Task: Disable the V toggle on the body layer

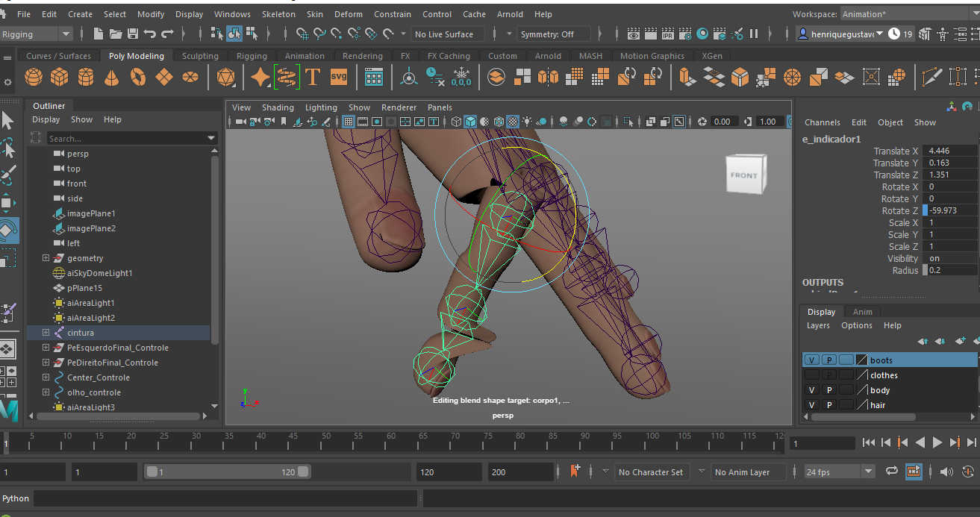Action: [811, 389]
